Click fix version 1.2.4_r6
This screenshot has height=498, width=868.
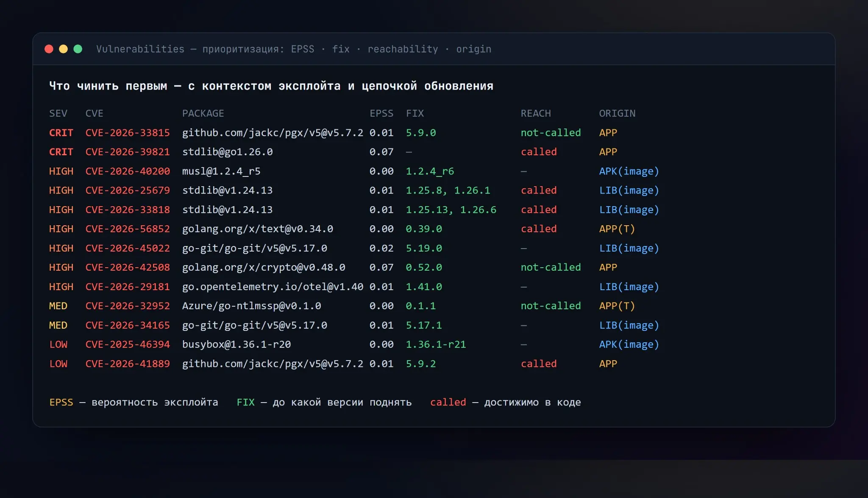coord(430,171)
